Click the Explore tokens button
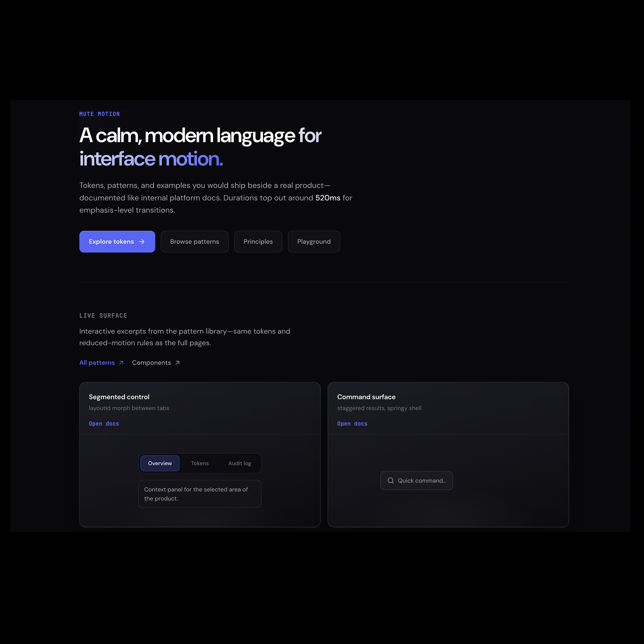This screenshot has width=644, height=644. pos(117,242)
